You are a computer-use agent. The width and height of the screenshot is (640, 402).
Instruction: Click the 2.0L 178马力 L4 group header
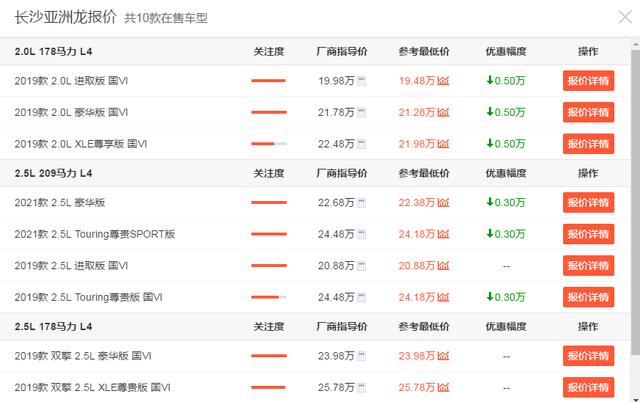pos(53,51)
